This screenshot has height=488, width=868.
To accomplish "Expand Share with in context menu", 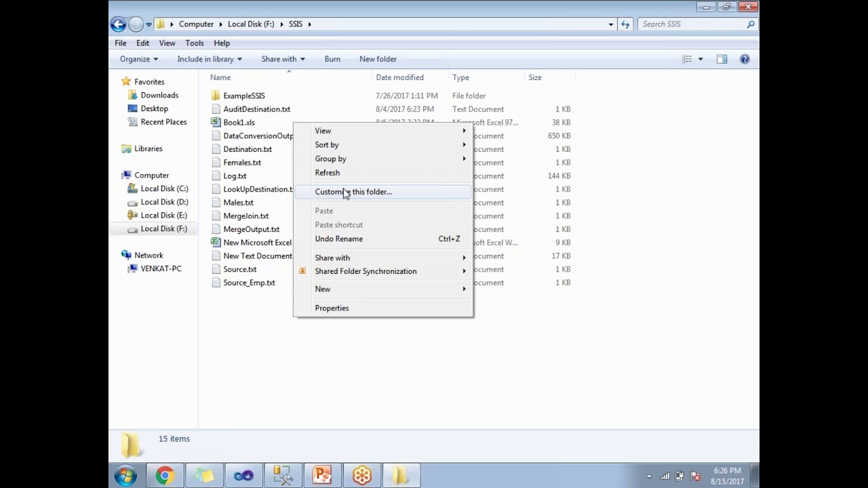I will click(383, 258).
